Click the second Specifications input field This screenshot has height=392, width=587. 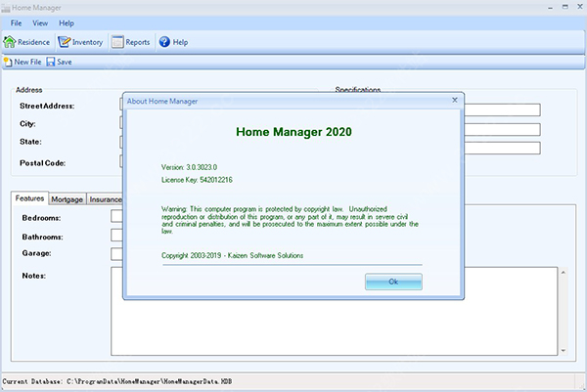click(503, 129)
